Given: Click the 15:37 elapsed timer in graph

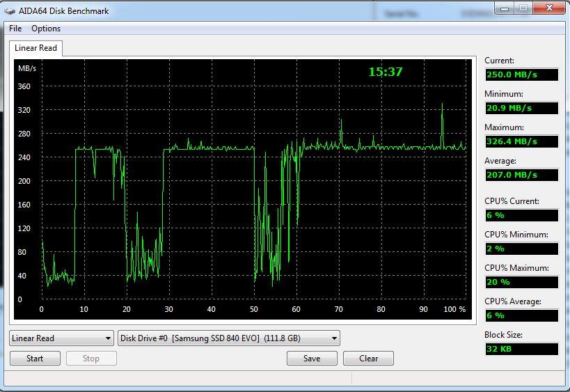Looking at the screenshot, I should [x=386, y=72].
